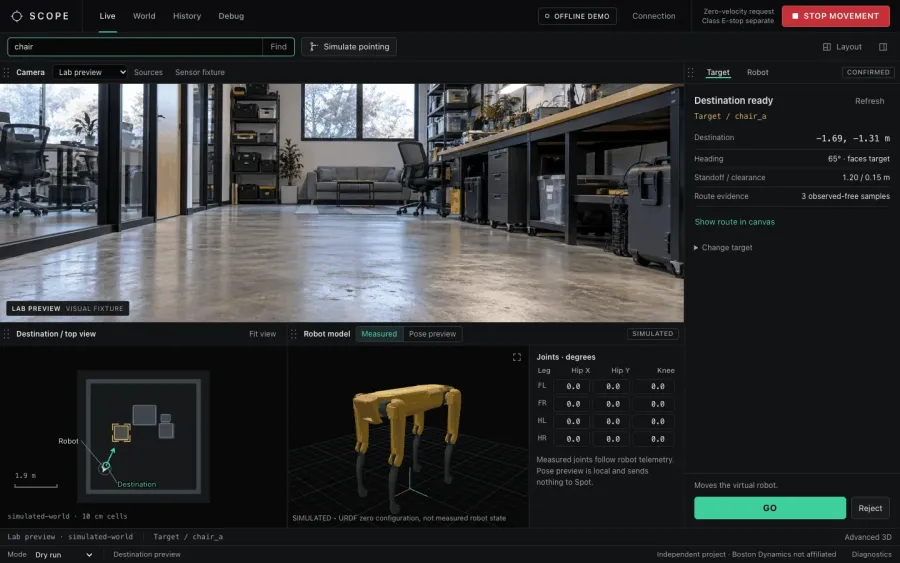900x563 pixels.
Task: Grab the Target panel drag handle
Action: tap(690, 72)
